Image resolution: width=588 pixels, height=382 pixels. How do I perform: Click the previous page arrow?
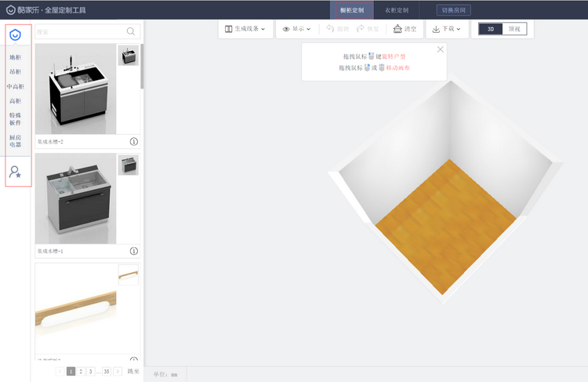tap(60, 372)
